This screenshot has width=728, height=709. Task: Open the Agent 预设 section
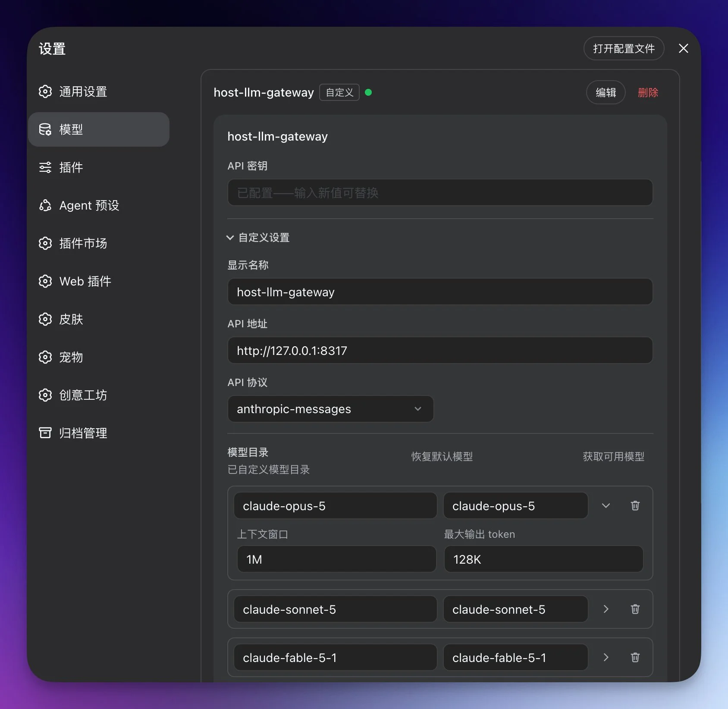pyautogui.click(x=99, y=205)
